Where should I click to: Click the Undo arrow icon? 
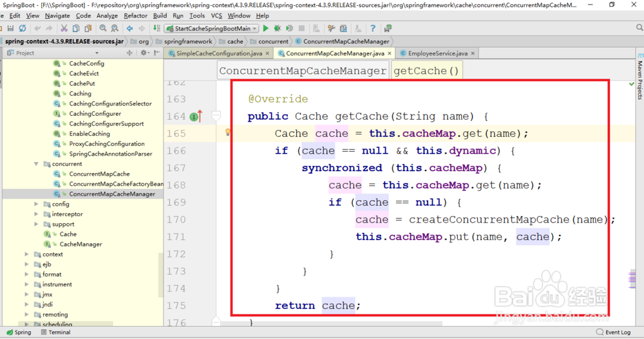coord(37,28)
